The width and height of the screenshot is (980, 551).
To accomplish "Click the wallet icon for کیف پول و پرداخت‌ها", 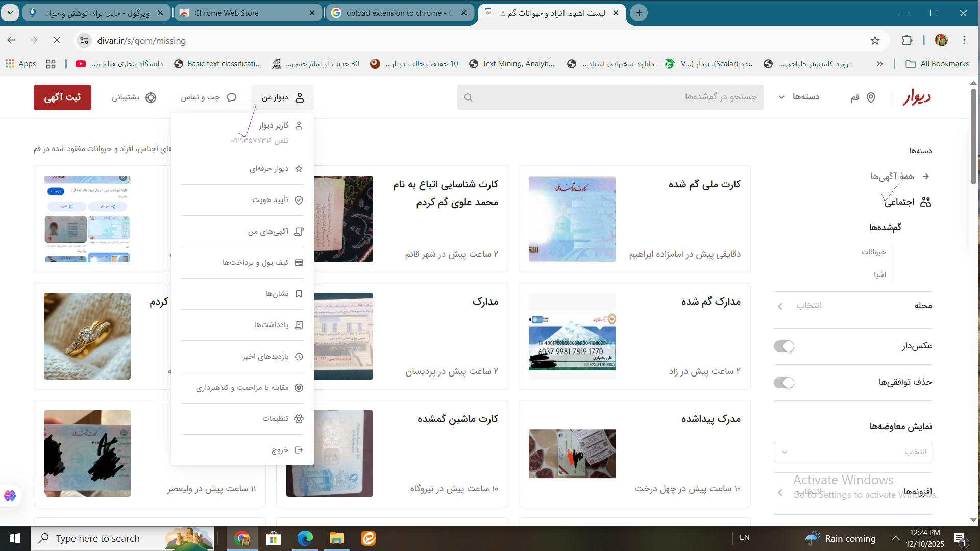I will [x=299, y=263].
